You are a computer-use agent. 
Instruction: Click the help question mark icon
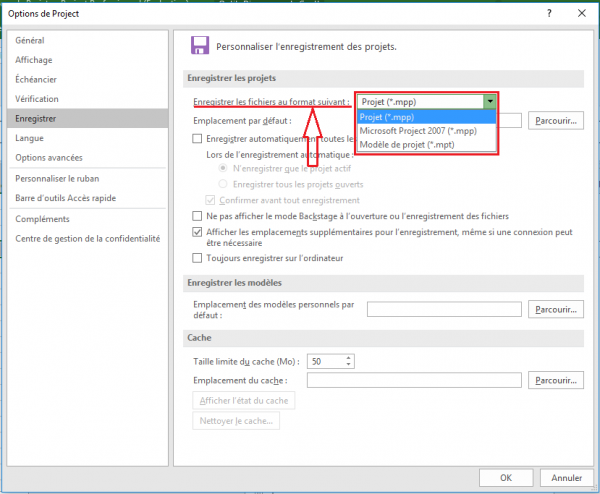tap(549, 13)
